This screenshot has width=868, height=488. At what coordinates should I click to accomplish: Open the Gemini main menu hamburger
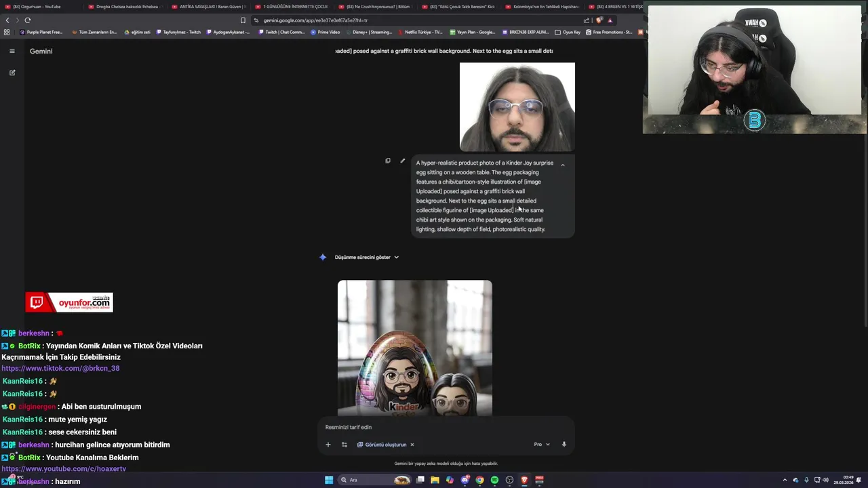(12, 52)
